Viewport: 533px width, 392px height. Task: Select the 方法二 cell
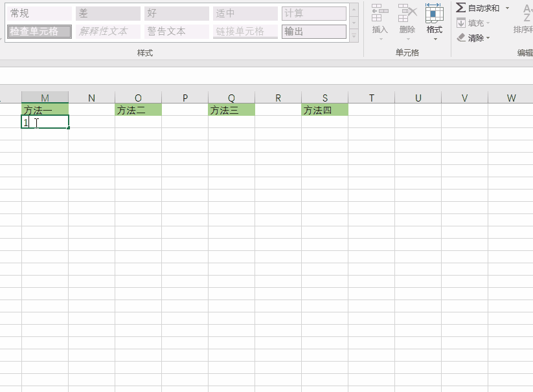[x=138, y=109]
